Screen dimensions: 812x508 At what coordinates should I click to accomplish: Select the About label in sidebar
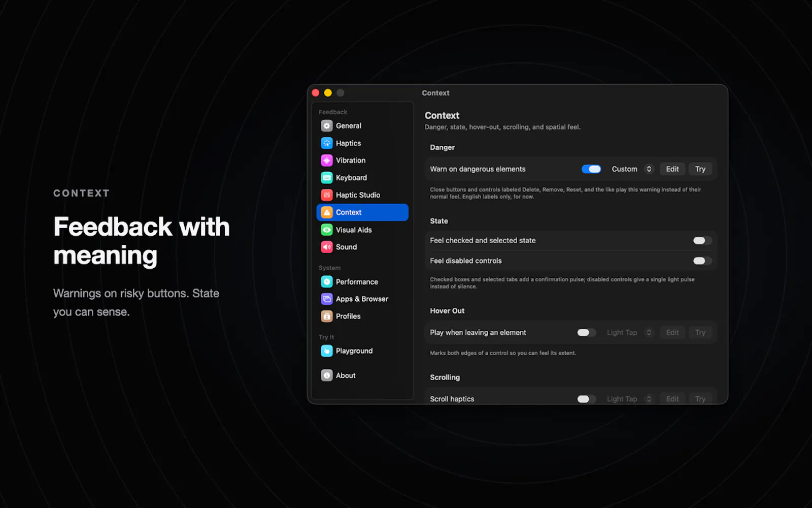[x=346, y=375]
